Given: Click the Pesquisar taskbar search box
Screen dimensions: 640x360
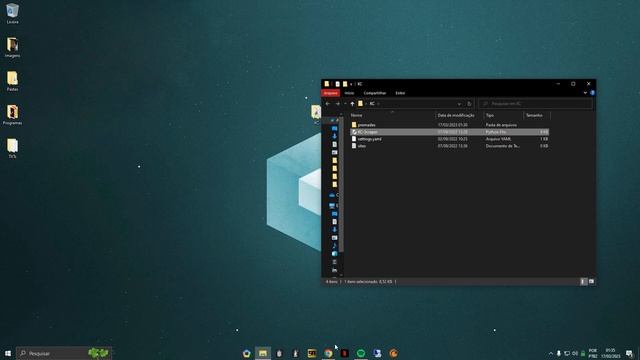Looking at the screenshot, I should [x=64, y=353].
